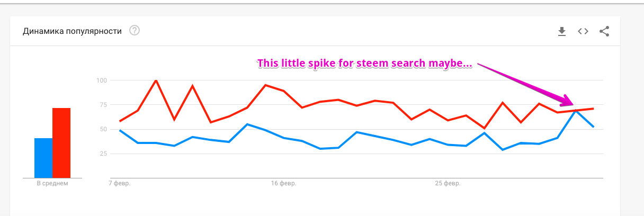This screenshot has height=216, width=644.
Task: Select the blue average bar
Action: (43, 158)
